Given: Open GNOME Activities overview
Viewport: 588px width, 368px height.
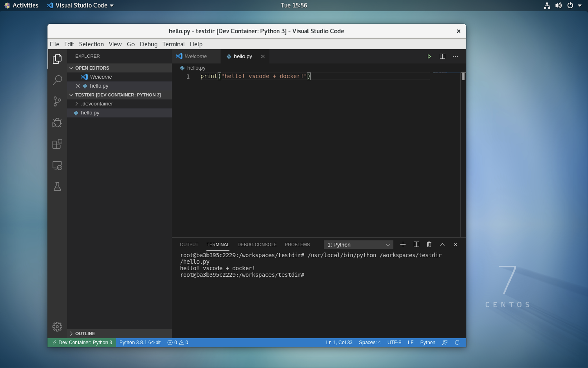Looking at the screenshot, I should 21,5.
